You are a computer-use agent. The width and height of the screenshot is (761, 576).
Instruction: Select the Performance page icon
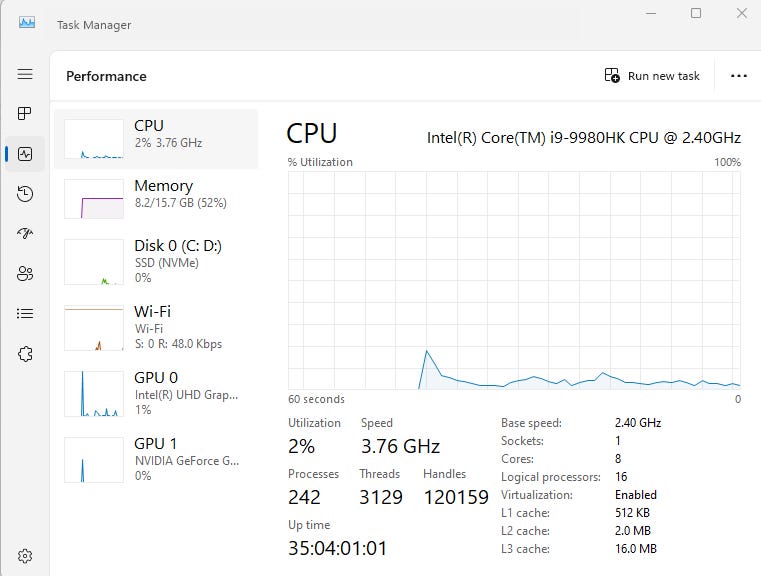coord(25,154)
